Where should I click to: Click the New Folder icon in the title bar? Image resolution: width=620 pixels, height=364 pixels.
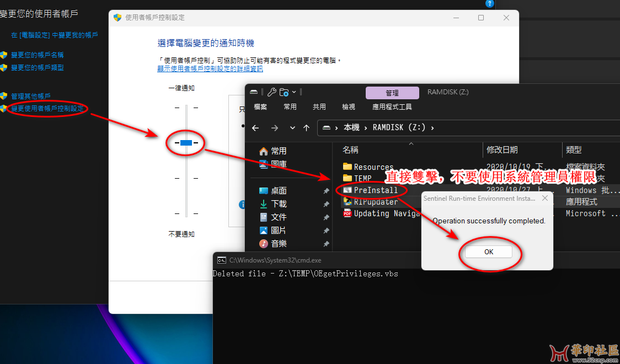[x=284, y=92]
